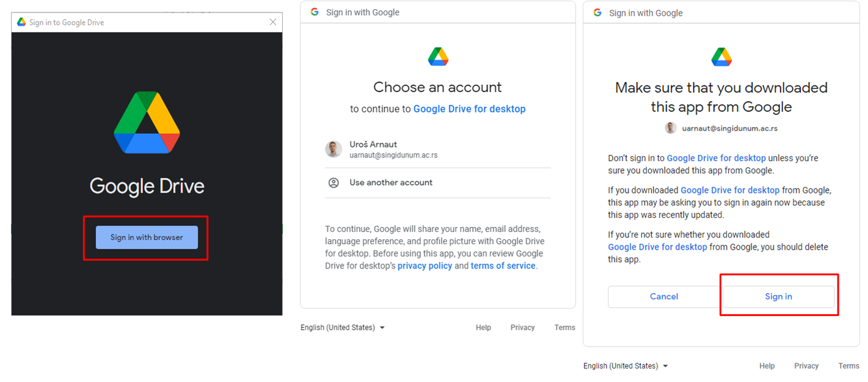Click Drive logo above Make sure you downloaded heading
The height and width of the screenshot is (382, 868).
[x=721, y=57]
